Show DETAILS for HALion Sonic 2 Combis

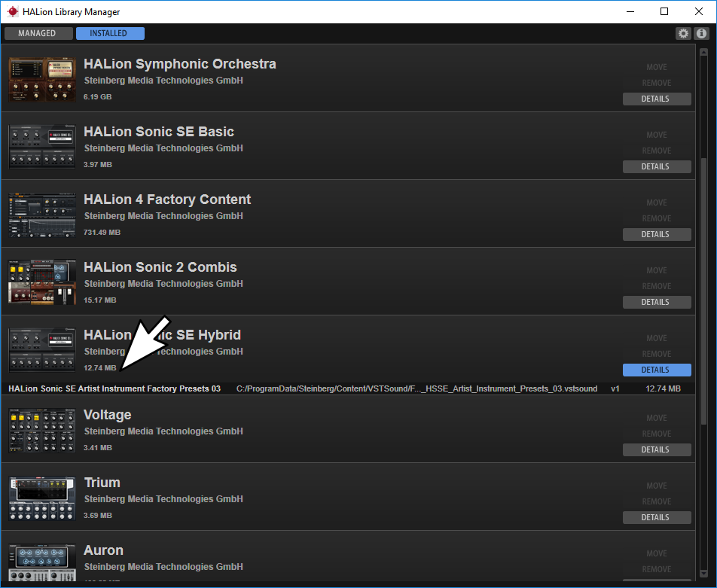pyautogui.click(x=657, y=302)
